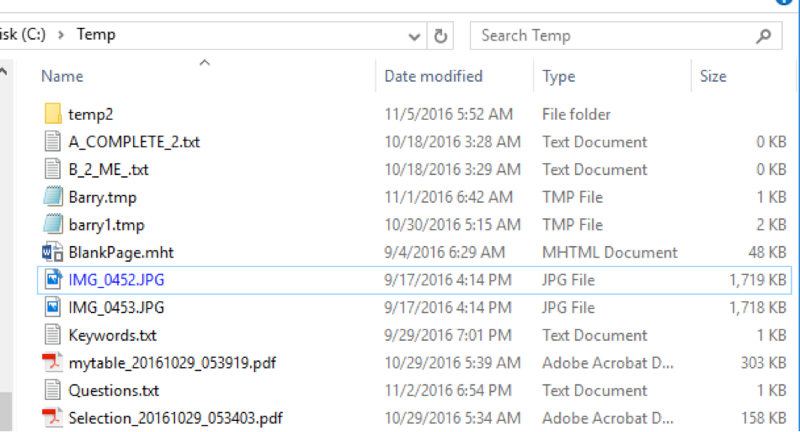Toggle Name column sort arrow
800x432 pixels.
pyautogui.click(x=205, y=63)
